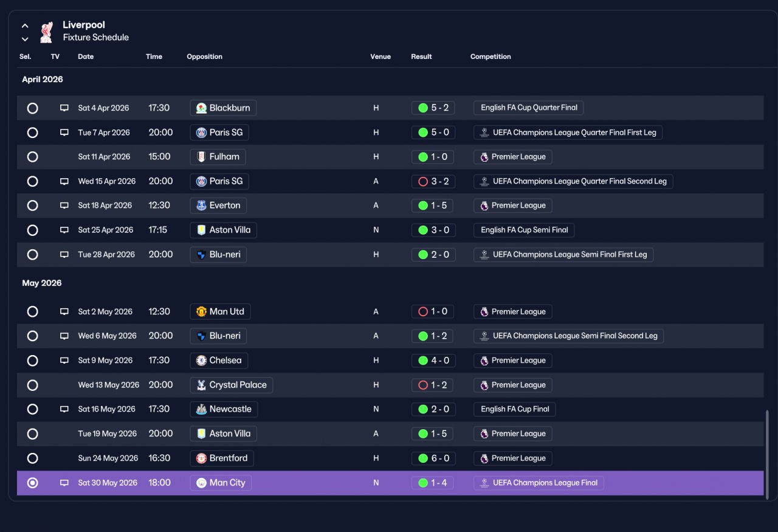Click the Newcastle badge icon
Image resolution: width=778 pixels, height=532 pixels.
coord(201,409)
